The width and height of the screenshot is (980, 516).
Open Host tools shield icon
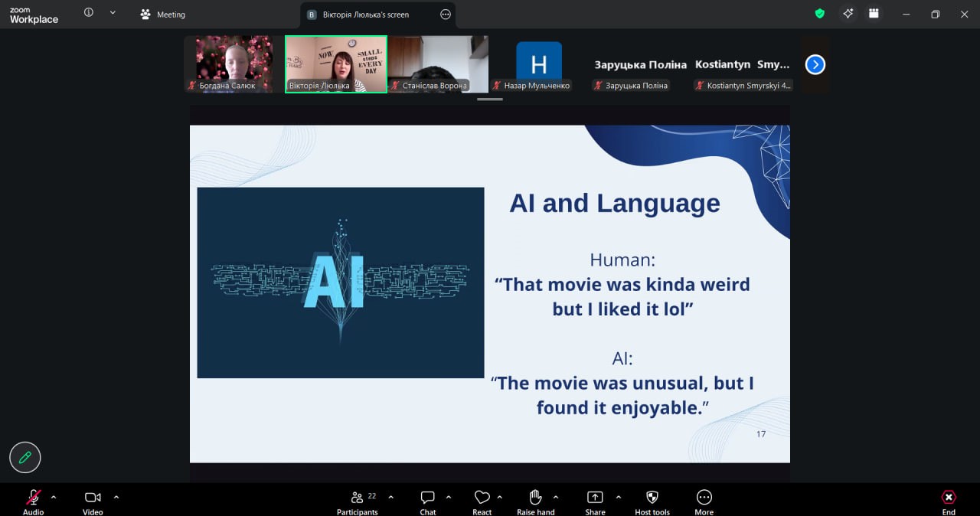coord(652,498)
